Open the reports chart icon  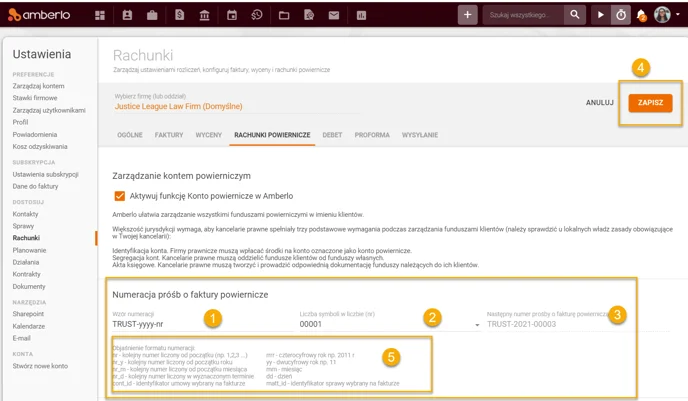click(361, 15)
